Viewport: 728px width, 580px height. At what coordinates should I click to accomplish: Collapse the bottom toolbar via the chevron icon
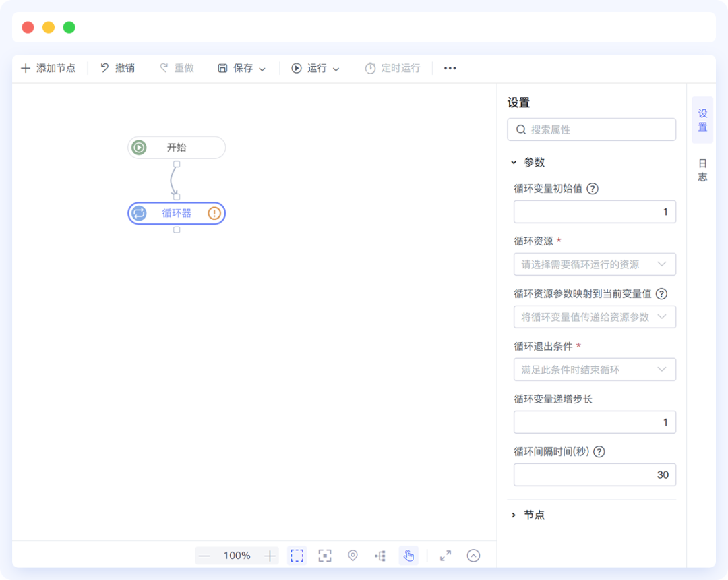pyautogui.click(x=473, y=556)
